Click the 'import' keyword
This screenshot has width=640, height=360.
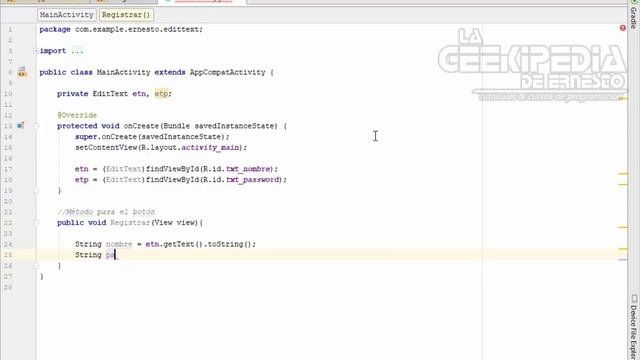point(53,51)
